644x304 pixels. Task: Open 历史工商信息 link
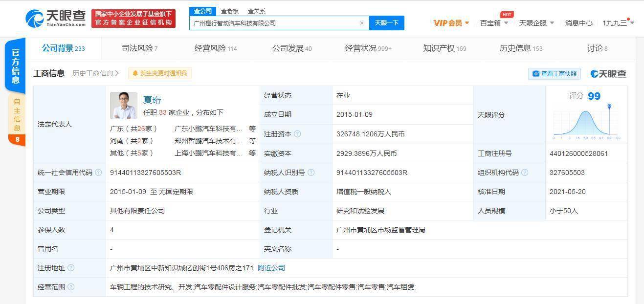pos(95,73)
